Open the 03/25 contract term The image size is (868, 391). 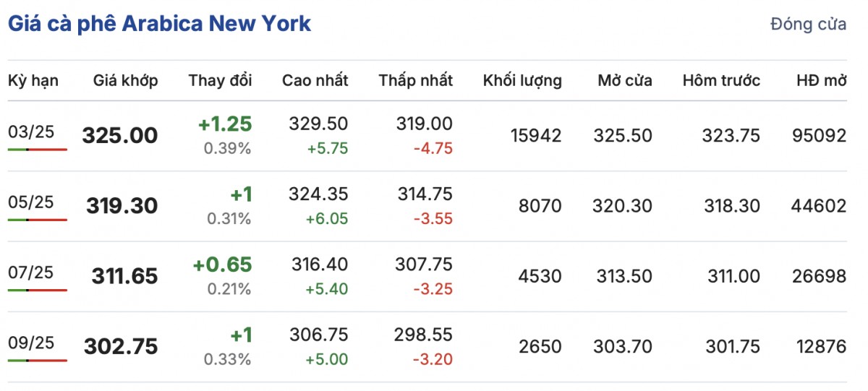pos(31,132)
